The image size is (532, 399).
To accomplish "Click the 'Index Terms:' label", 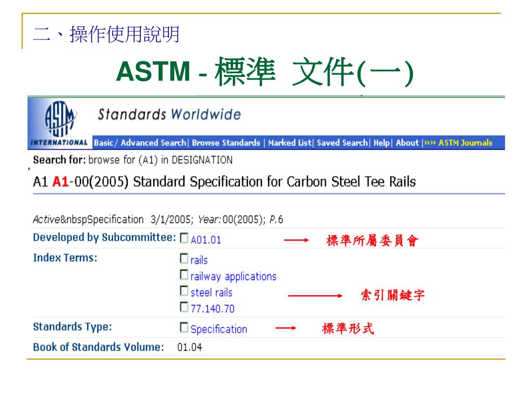I will pyautogui.click(x=65, y=258).
